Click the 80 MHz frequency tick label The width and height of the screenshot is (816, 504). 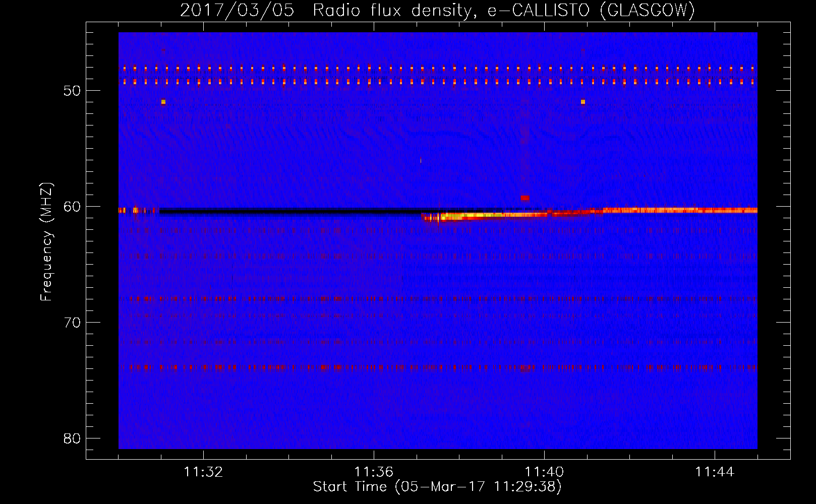[72, 438]
